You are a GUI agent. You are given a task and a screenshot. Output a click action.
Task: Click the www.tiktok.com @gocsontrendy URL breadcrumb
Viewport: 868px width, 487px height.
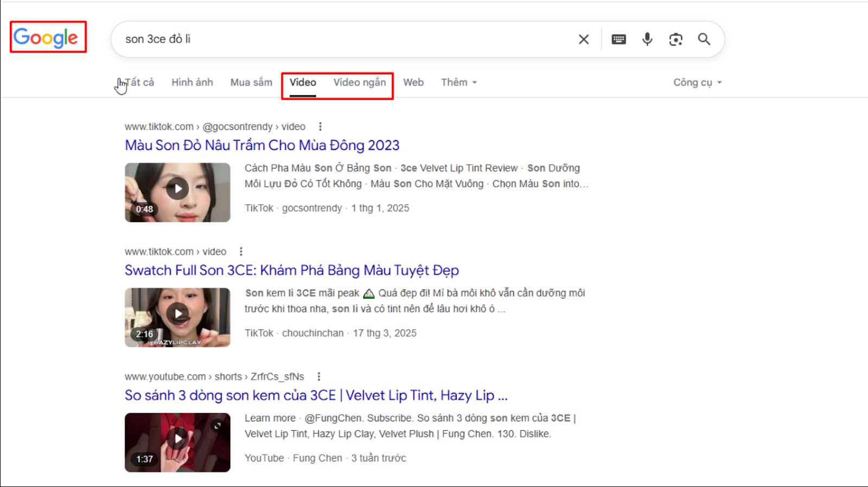coord(215,127)
